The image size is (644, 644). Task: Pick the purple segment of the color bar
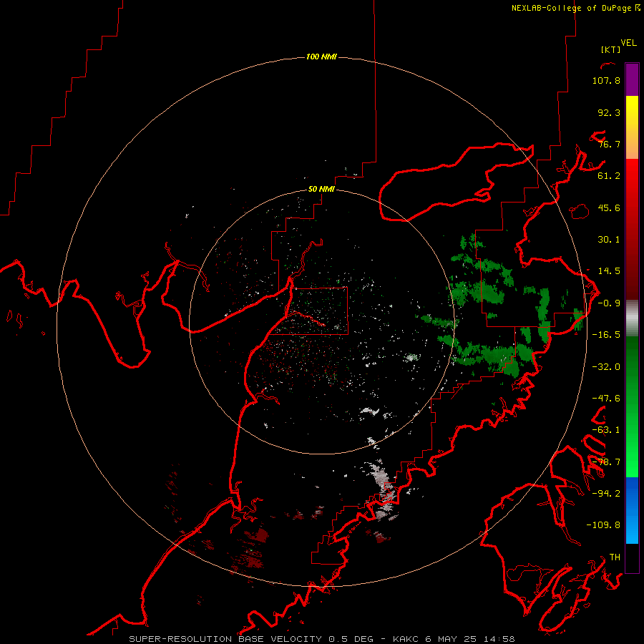(632, 79)
